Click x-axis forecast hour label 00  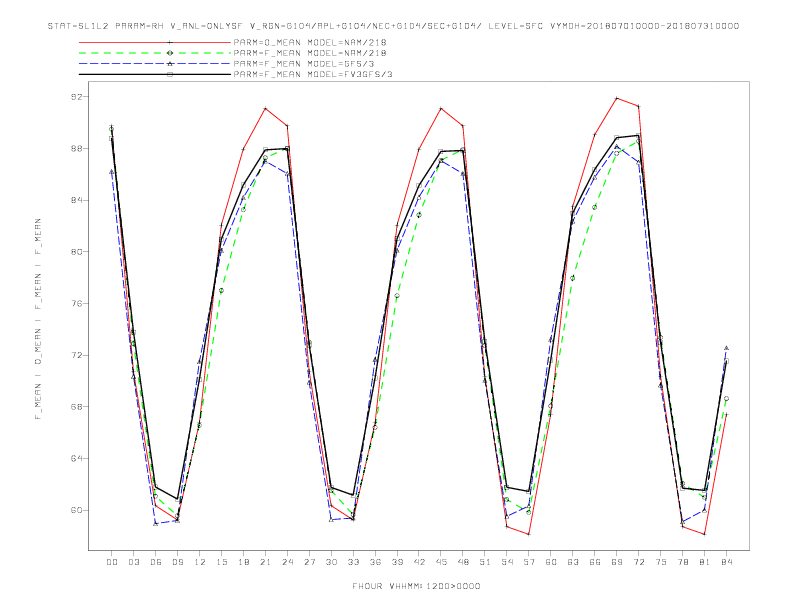[112, 562]
